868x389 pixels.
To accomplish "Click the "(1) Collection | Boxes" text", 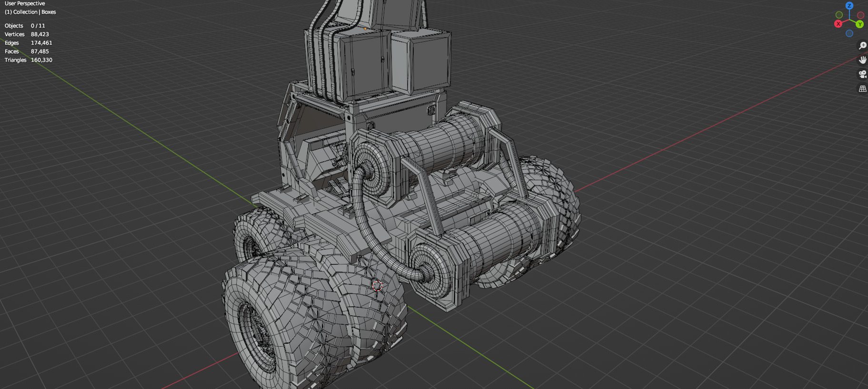I will pyautogui.click(x=30, y=12).
